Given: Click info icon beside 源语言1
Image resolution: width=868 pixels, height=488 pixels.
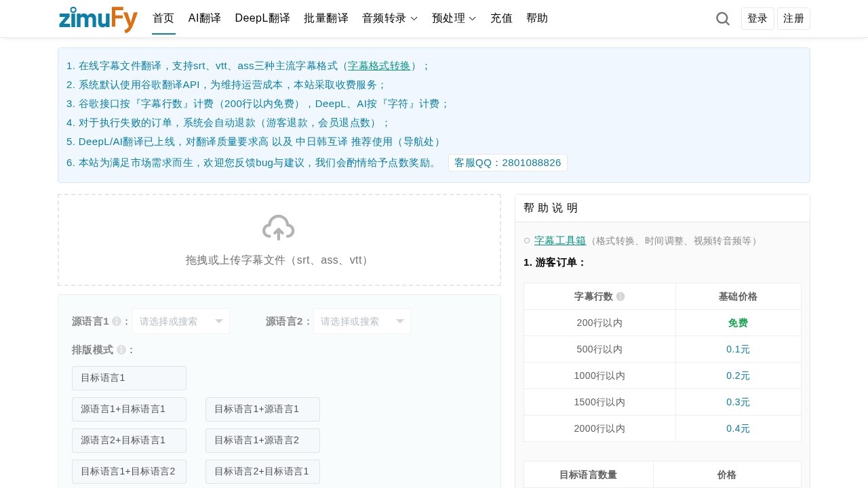Looking at the screenshot, I should [117, 321].
